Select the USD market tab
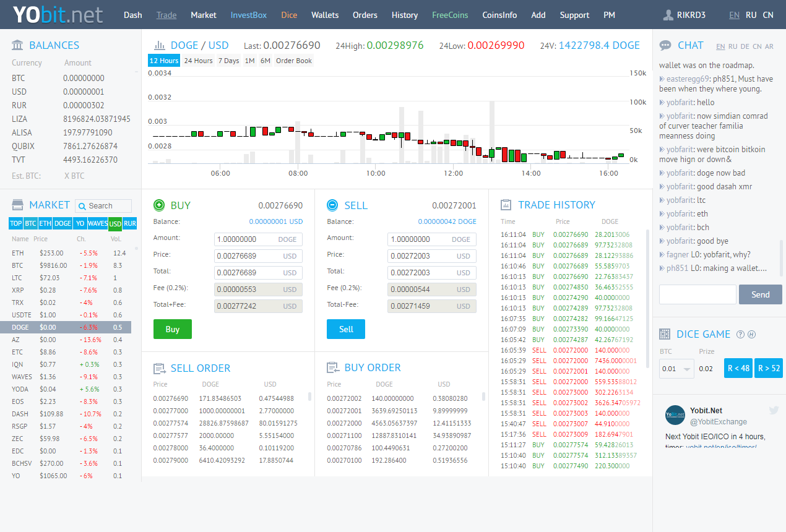Screen dimensions: 786x532 click(x=115, y=223)
